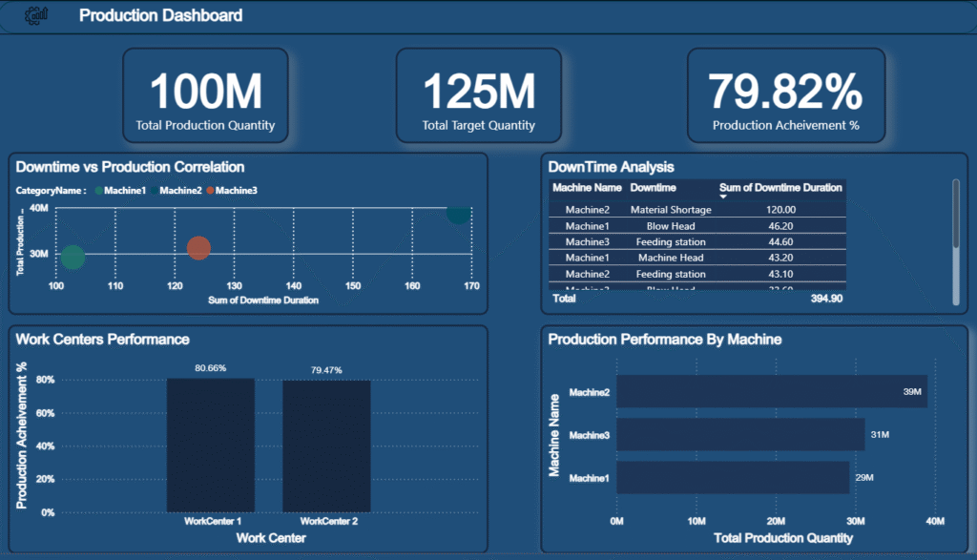Sort table by Machine Name column header

pyautogui.click(x=587, y=188)
